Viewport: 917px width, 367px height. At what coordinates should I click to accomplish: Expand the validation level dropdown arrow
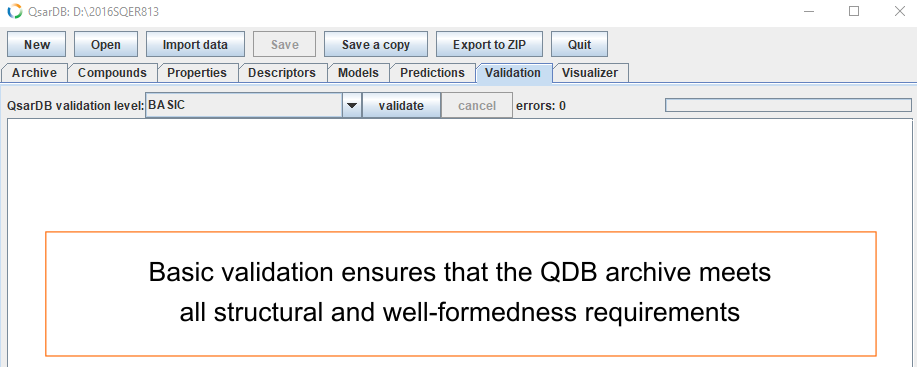click(x=351, y=106)
